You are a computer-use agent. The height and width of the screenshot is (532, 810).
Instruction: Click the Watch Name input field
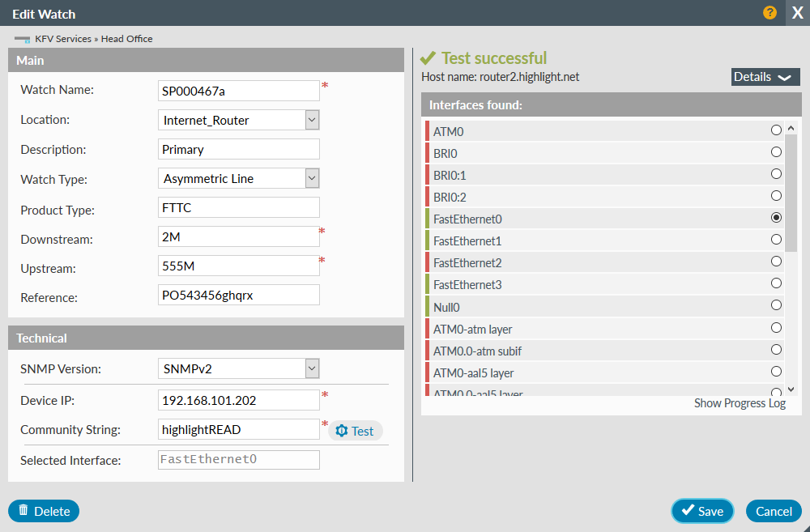[x=239, y=91]
